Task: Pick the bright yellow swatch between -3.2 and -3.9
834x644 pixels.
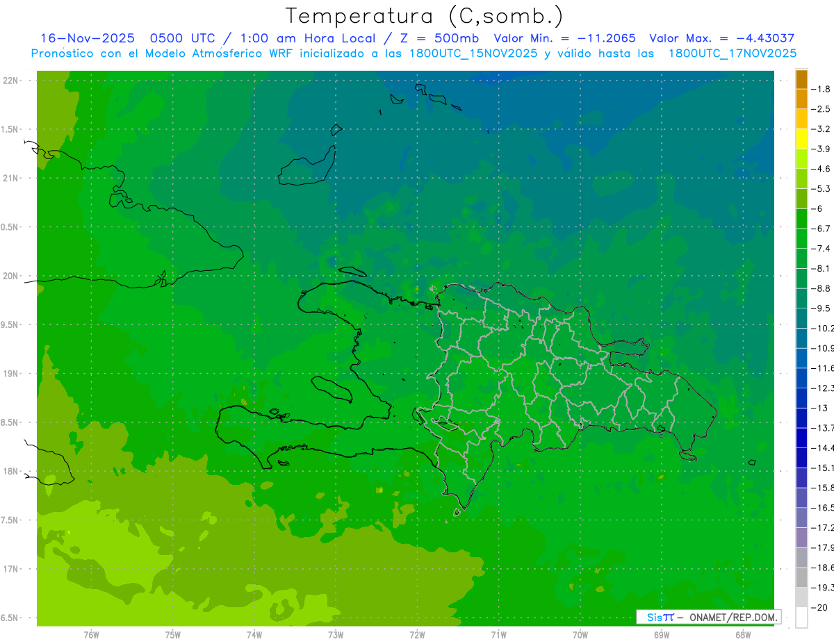Action: [801, 139]
